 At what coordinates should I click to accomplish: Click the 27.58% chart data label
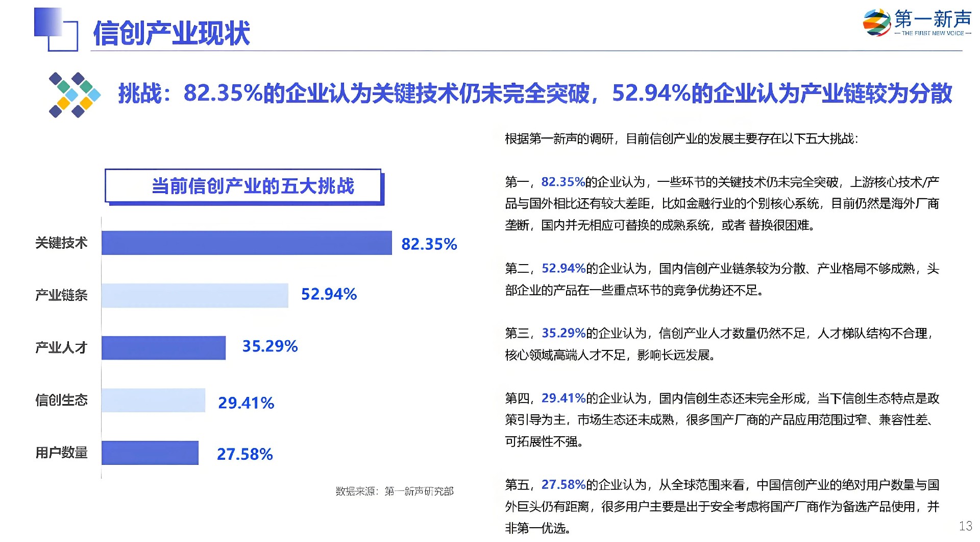click(244, 454)
